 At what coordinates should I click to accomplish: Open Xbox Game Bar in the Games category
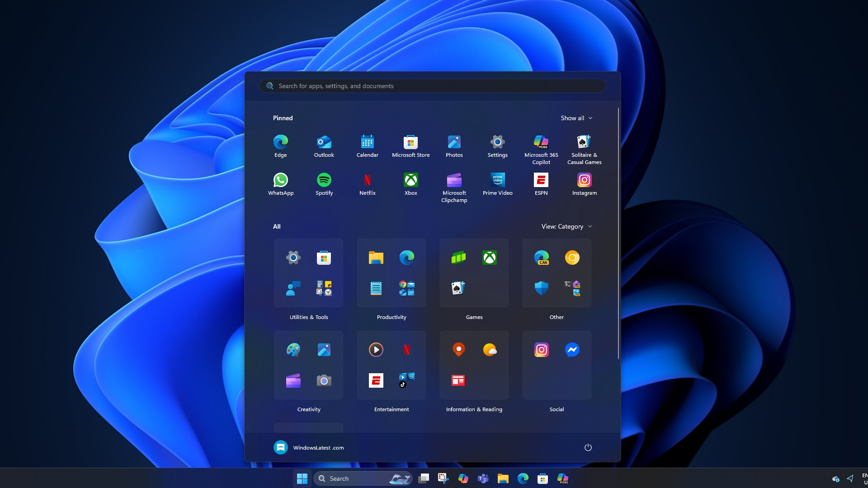point(458,258)
